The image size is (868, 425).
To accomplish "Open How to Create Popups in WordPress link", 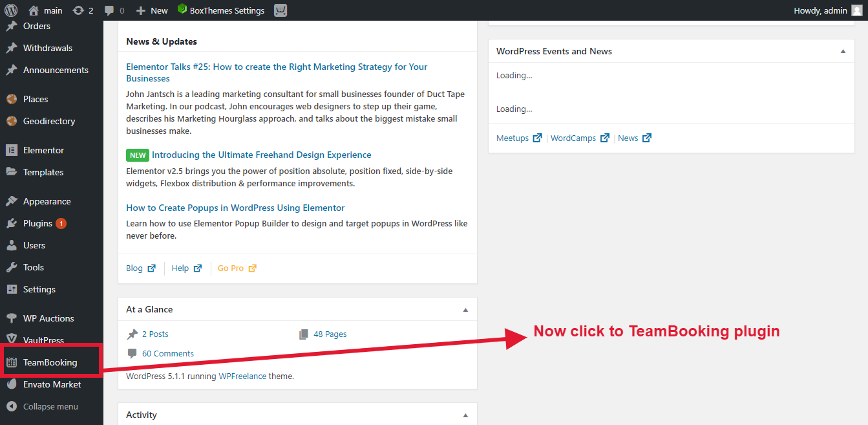I will point(235,208).
